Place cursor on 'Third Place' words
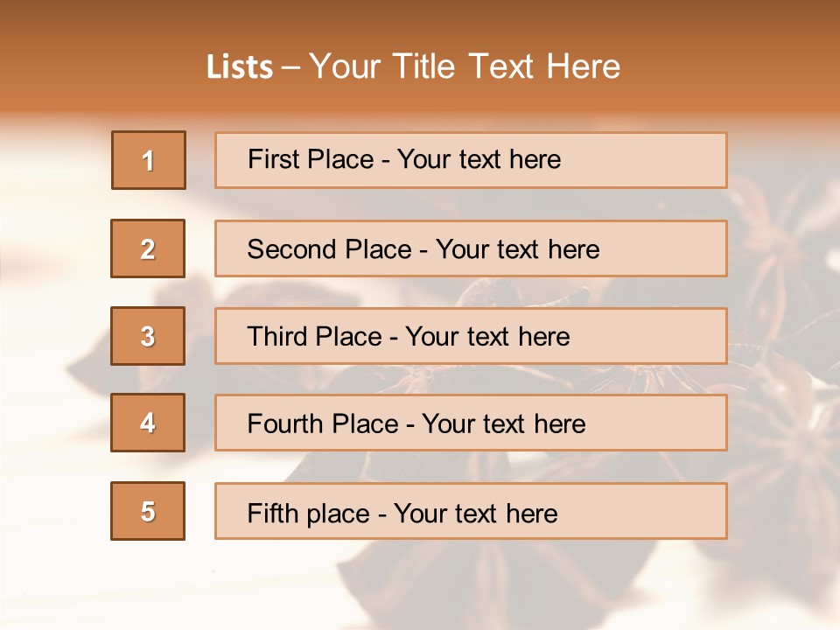 (314, 336)
